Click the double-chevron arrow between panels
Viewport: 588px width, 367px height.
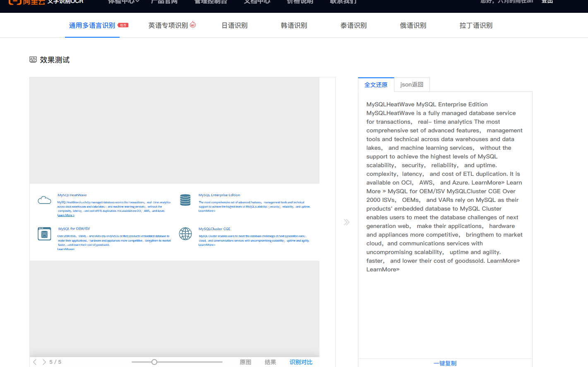(x=347, y=222)
